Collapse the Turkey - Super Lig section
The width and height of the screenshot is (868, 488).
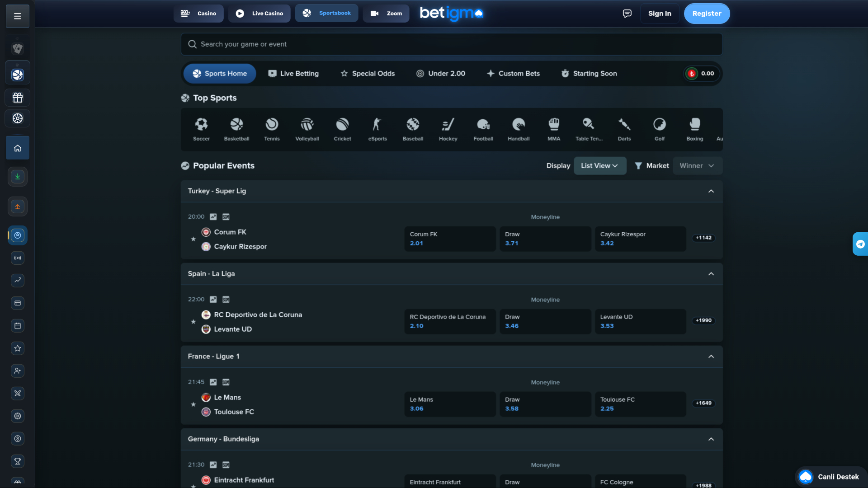click(x=711, y=191)
